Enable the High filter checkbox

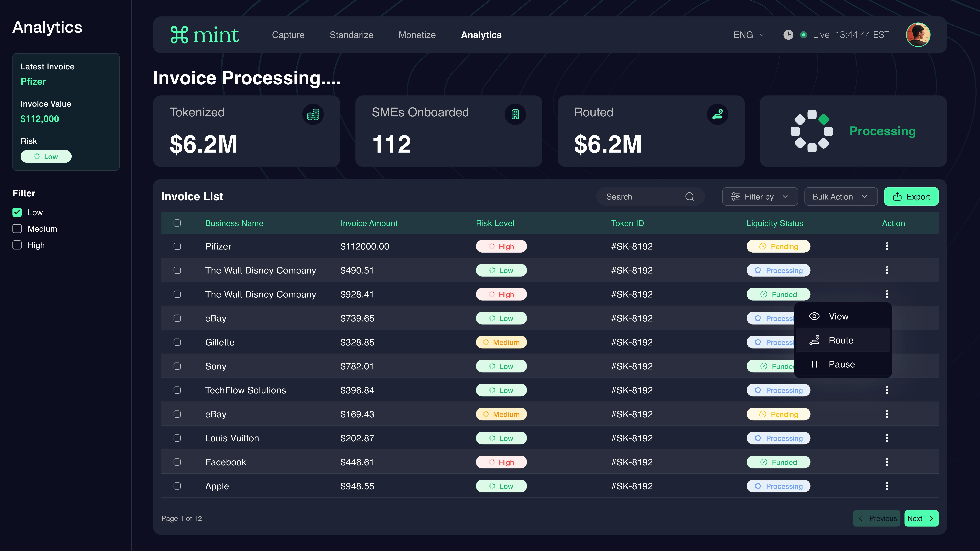(17, 245)
